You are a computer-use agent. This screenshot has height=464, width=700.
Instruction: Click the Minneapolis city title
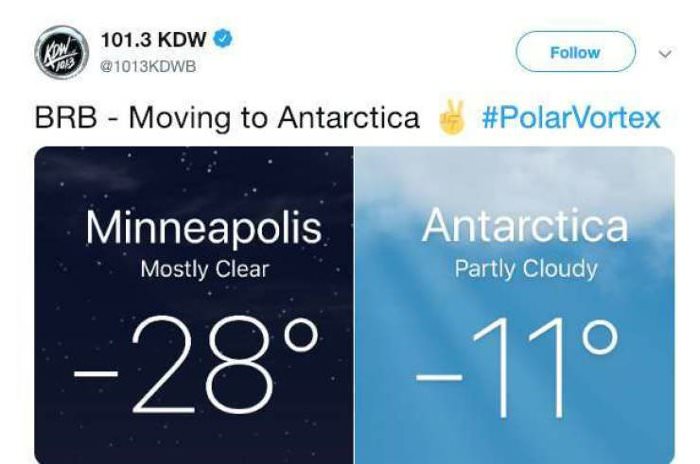pyautogui.click(x=204, y=228)
